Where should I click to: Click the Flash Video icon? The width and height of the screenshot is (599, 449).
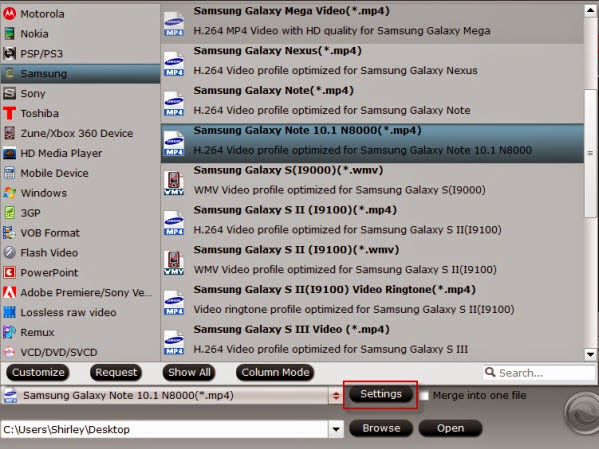click(10, 253)
